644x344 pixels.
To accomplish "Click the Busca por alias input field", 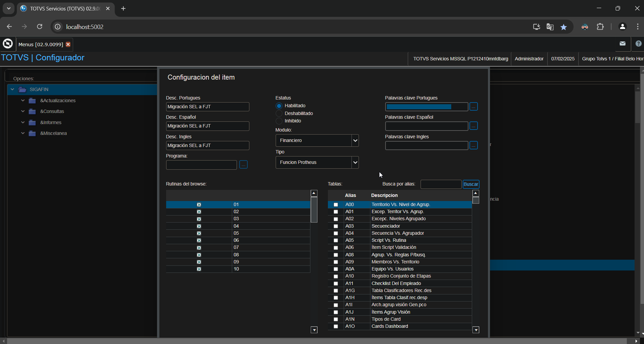I will 441,184.
